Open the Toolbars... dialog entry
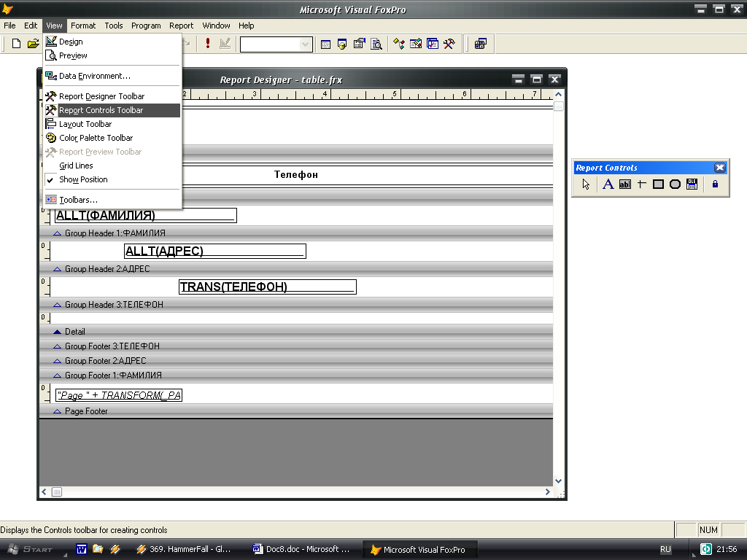Viewport: 747px width, 560px height. [x=112, y=200]
